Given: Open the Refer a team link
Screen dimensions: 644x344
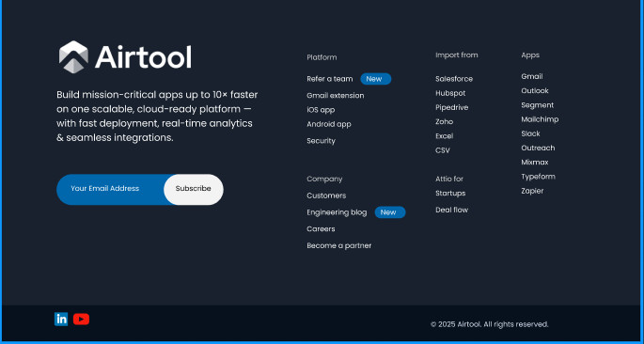Looking at the screenshot, I should (329, 79).
